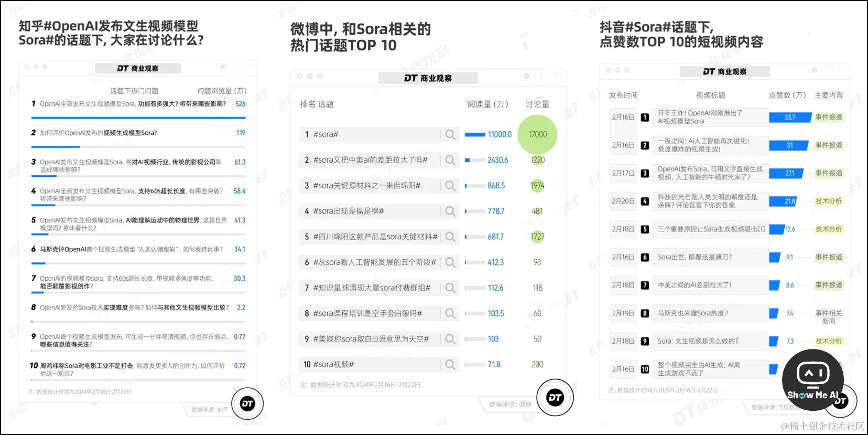Click the 点赞数 (万) column header
The height and width of the screenshot is (435, 868).
(x=787, y=96)
